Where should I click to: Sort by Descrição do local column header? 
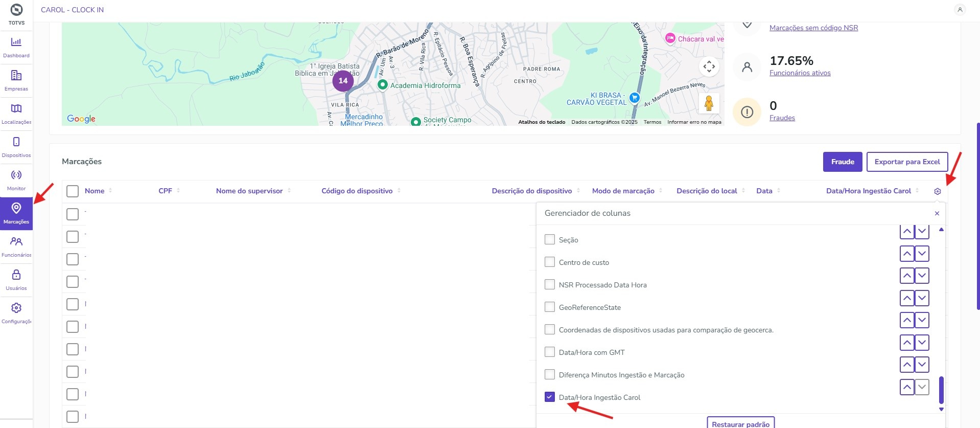point(707,191)
